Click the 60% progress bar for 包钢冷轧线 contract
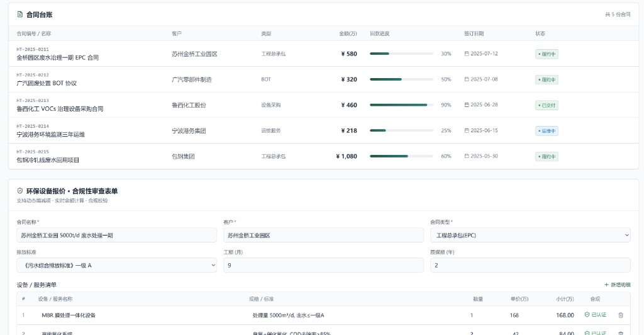The width and height of the screenshot is (644, 335). pyautogui.click(x=402, y=156)
